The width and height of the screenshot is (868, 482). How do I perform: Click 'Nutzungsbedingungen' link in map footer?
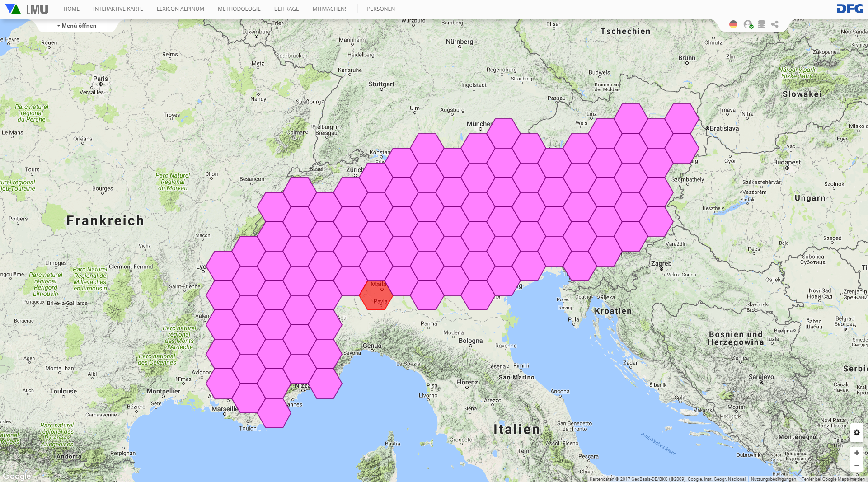[773, 479]
